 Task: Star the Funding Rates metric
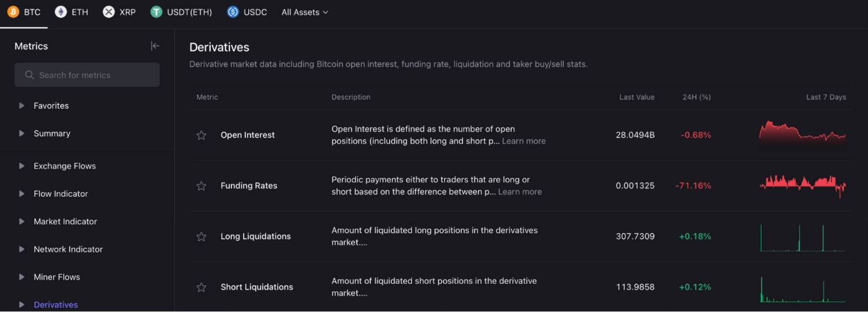point(201,186)
